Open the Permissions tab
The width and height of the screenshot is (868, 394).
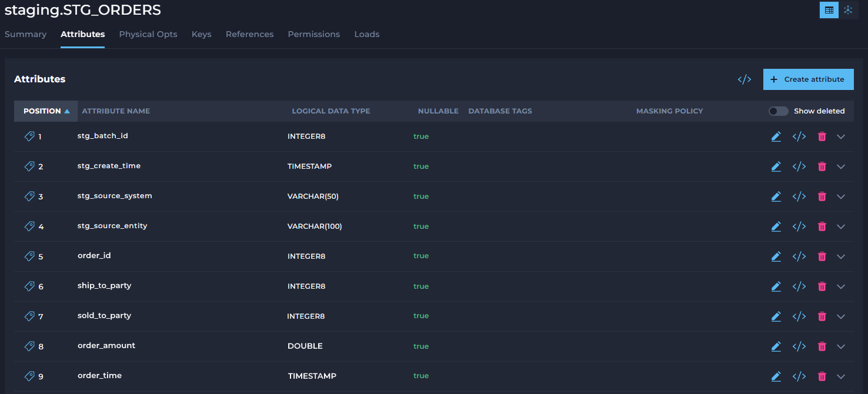[314, 34]
